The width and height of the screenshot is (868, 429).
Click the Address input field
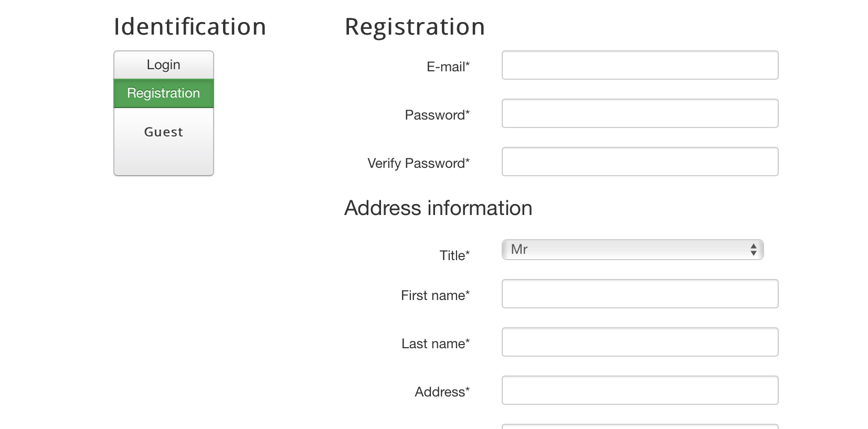(640, 390)
